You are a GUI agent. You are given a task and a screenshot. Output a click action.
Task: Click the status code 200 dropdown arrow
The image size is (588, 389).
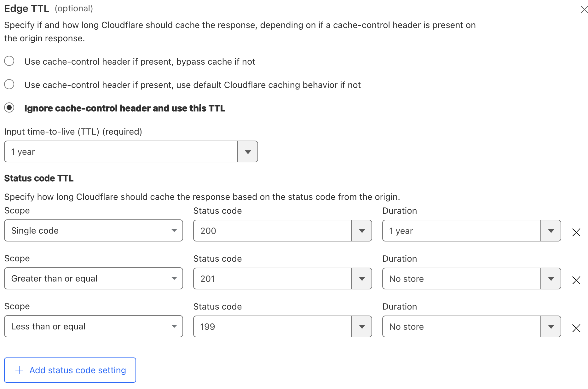362,231
